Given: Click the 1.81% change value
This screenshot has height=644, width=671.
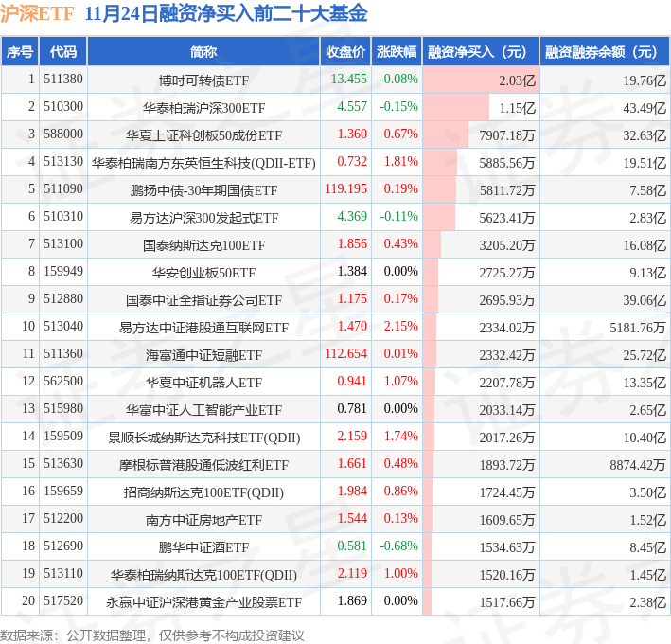Looking at the screenshot, I should 400,161.
